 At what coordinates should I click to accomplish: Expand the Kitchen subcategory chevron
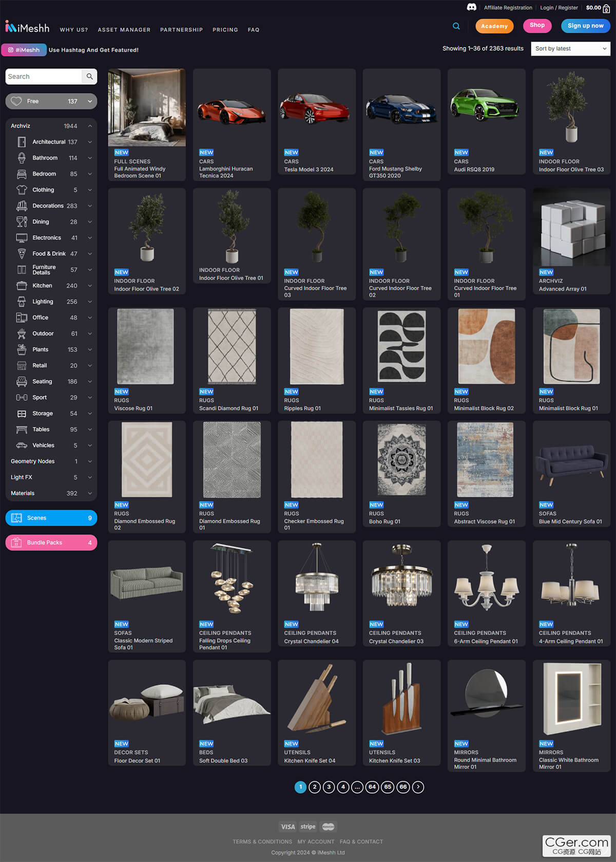click(x=90, y=286)
